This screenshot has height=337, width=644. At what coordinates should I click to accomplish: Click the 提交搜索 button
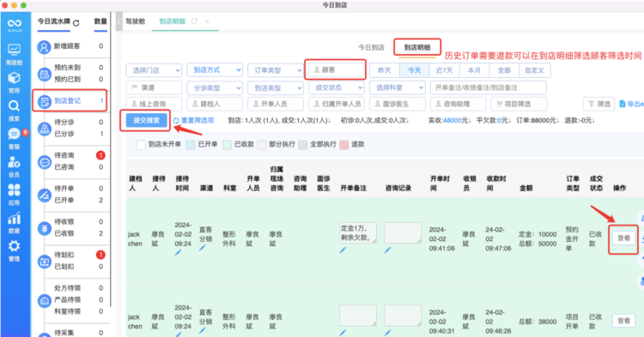click(x=146, y=120)
